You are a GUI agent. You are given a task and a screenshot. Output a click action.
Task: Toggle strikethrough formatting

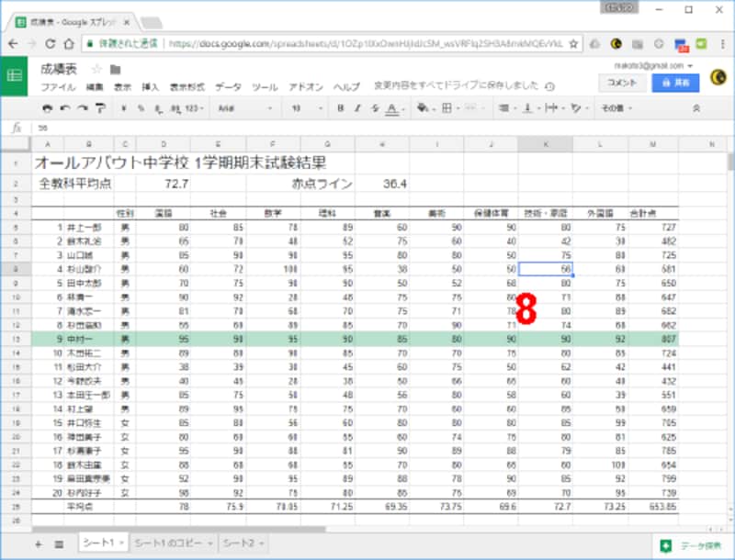374,108
